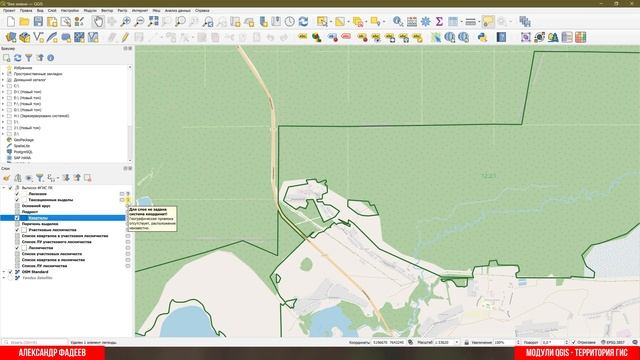640x360 pixels.
Task: Create a new project with the blank page icon
Action: pos(11,22)
